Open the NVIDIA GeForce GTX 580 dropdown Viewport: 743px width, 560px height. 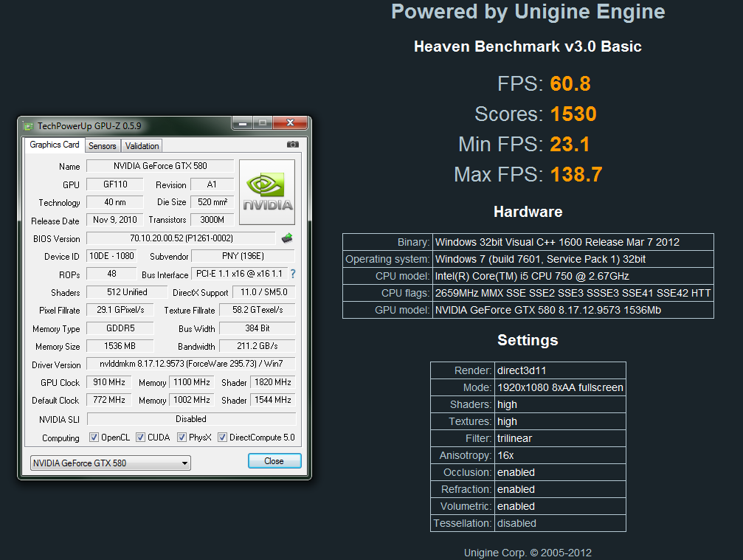coord(111,463)
